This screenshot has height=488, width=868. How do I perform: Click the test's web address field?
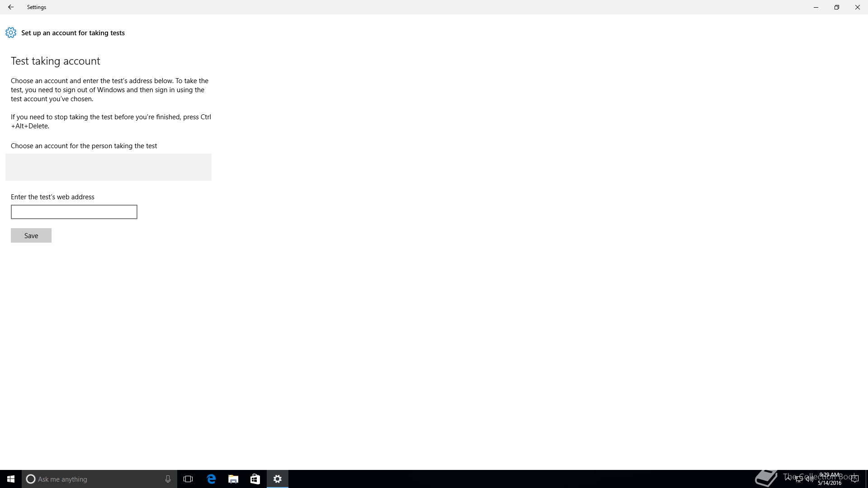(74, 212)
